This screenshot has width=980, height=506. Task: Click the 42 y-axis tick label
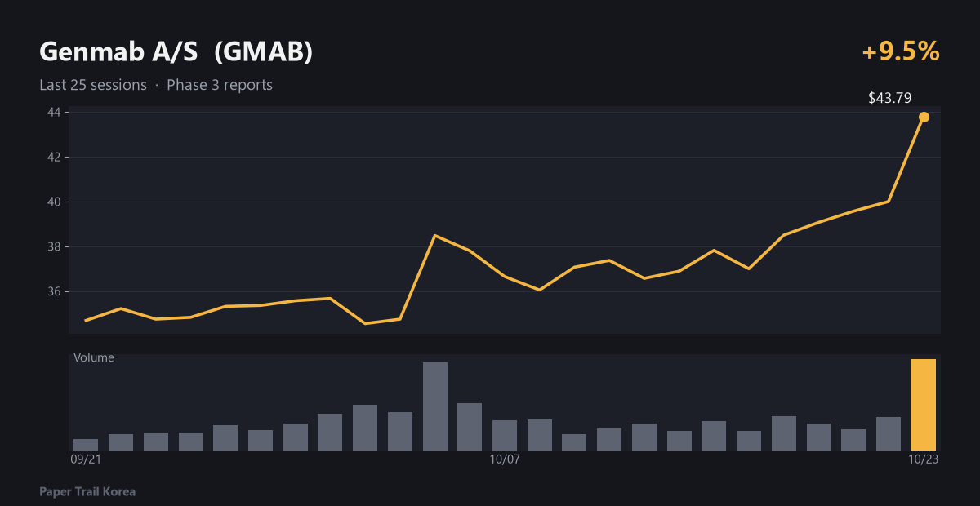56,157
